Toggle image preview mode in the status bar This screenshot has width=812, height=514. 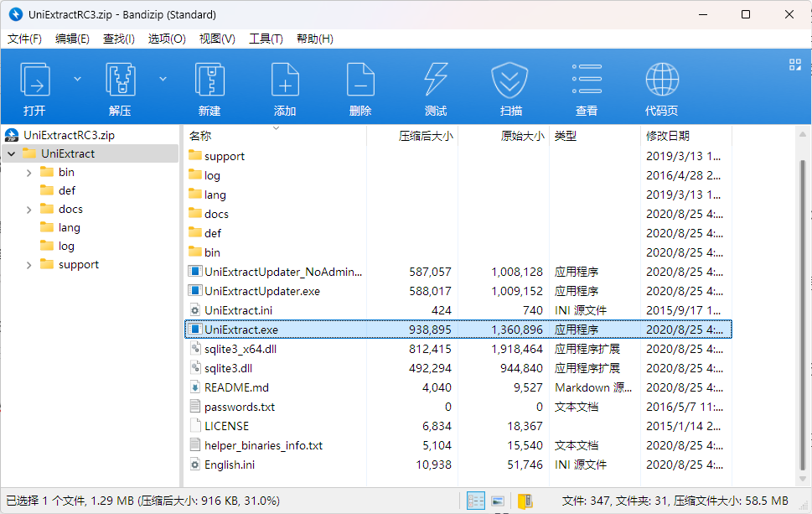tap(499, 501)
